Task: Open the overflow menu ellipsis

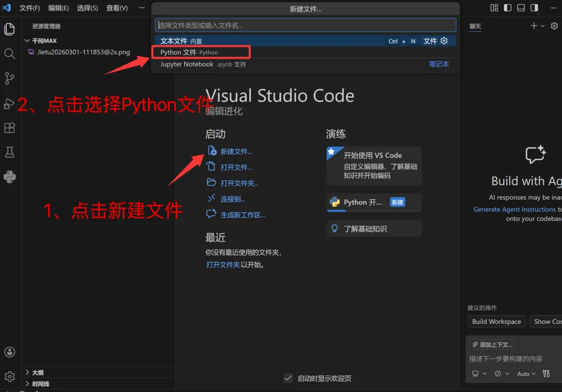Action: click(x=142, y=8)
